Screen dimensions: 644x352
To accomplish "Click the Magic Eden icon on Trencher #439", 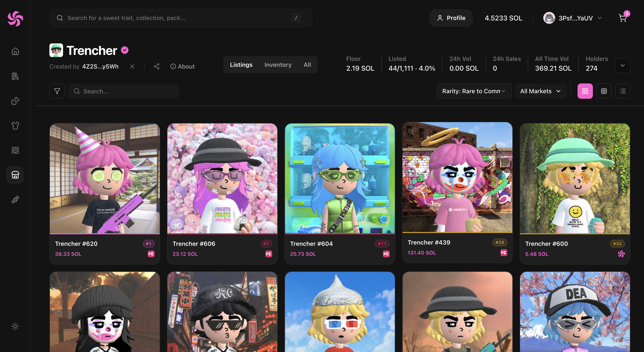I will point(504,253).
